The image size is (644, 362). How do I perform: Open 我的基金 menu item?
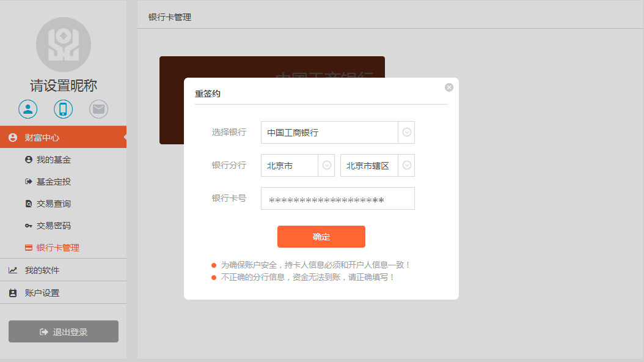(54, 160)
